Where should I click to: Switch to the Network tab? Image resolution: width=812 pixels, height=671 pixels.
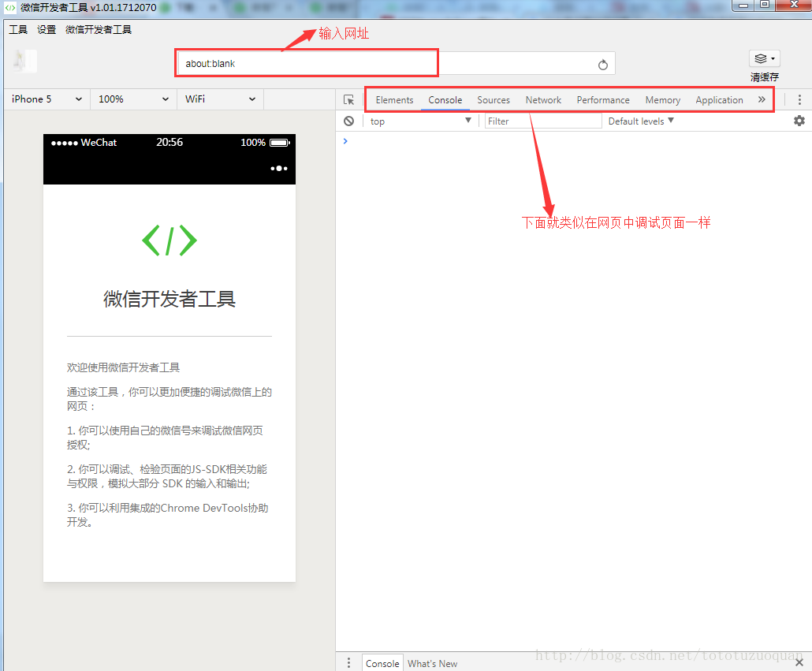pos(543,100)
